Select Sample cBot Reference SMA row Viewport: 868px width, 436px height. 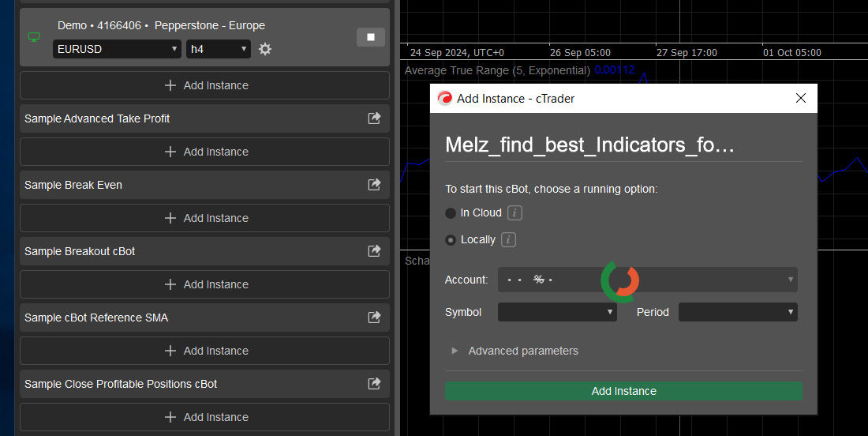click(x=205, y=318)
